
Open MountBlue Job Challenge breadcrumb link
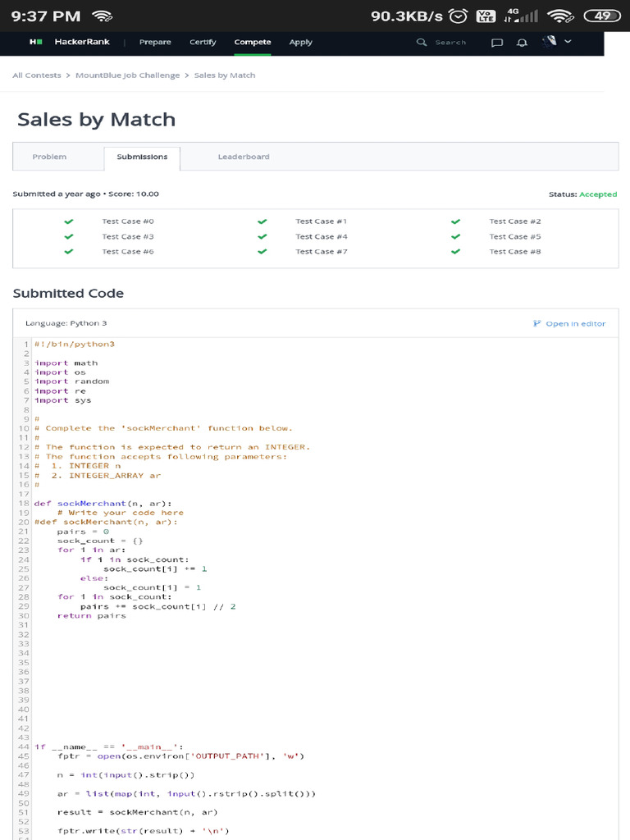pyautogui.click(x=127, y=75)
